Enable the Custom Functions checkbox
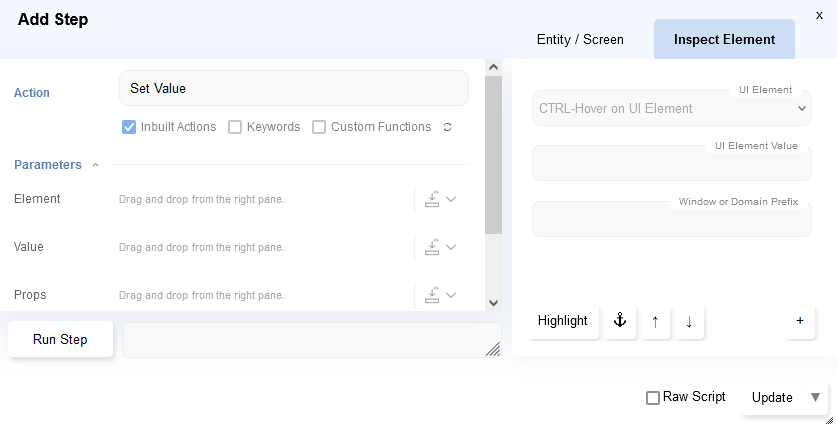 coord(319,127)
